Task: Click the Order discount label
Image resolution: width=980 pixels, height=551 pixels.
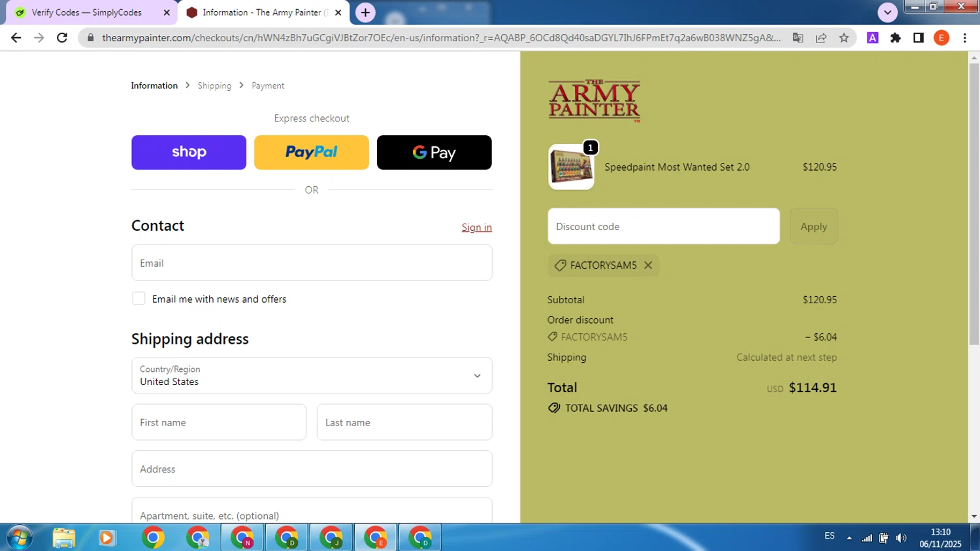Action: pyautogui.click(x=580, y=320)
